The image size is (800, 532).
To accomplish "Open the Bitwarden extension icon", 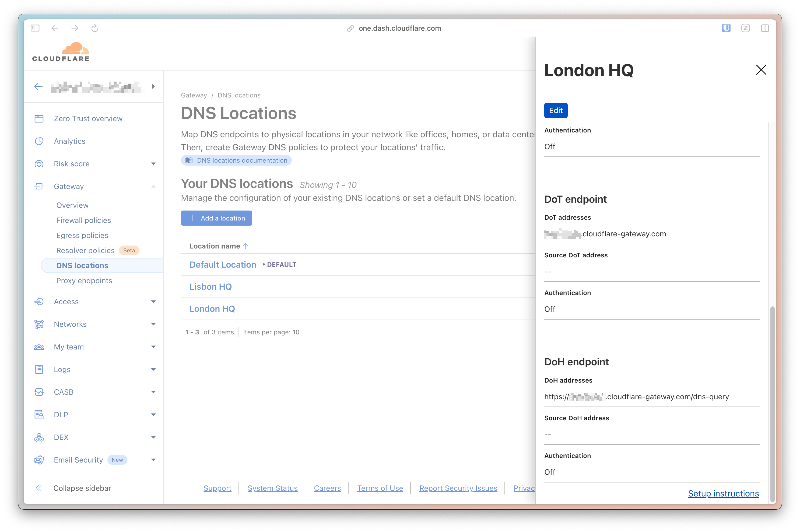I will [726, 28].
